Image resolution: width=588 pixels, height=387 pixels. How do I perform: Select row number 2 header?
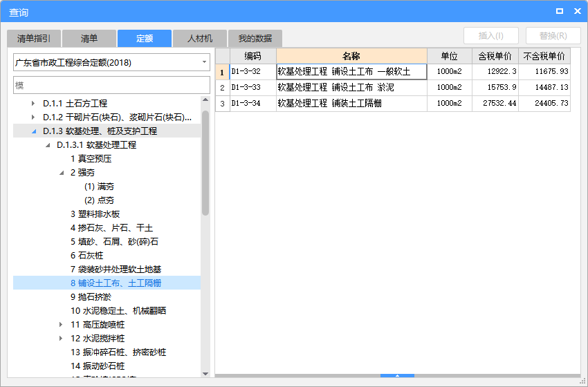pos(222,88)
